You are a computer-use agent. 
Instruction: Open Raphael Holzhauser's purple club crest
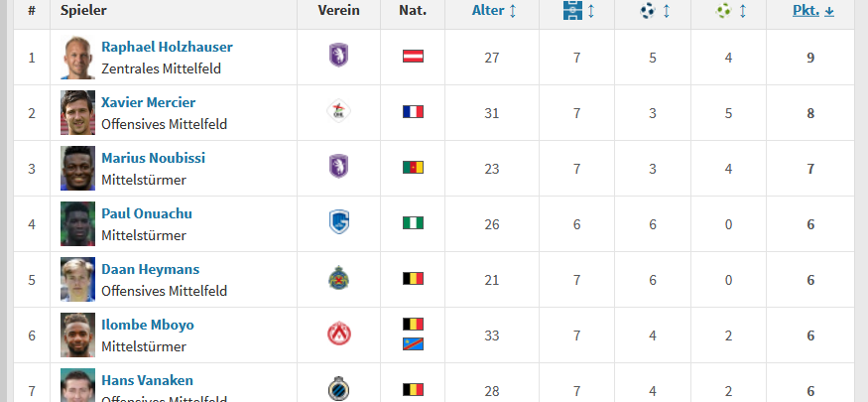coord(339,56)
